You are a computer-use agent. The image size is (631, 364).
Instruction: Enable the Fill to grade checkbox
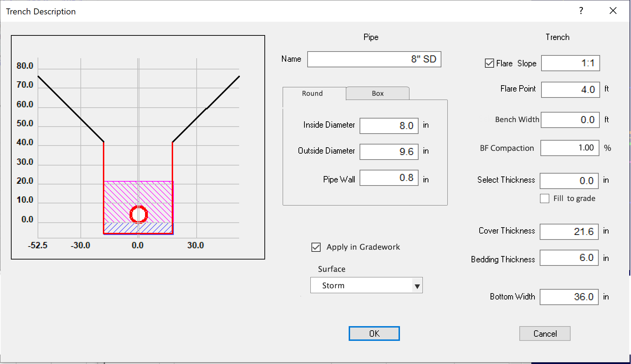click(x=544, y=198)
